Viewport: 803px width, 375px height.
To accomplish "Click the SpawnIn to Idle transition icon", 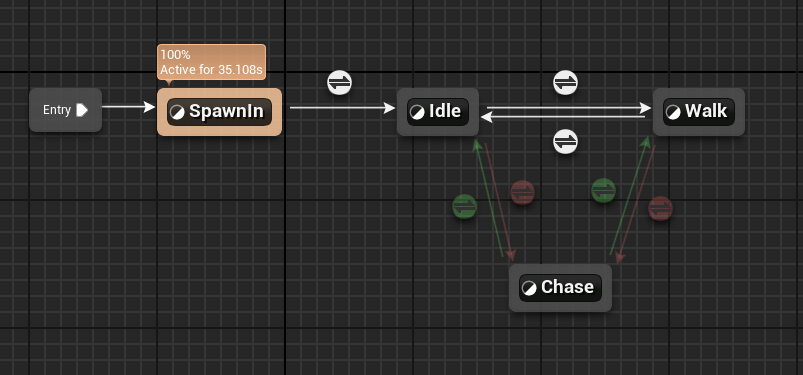I will click(340, 82).
